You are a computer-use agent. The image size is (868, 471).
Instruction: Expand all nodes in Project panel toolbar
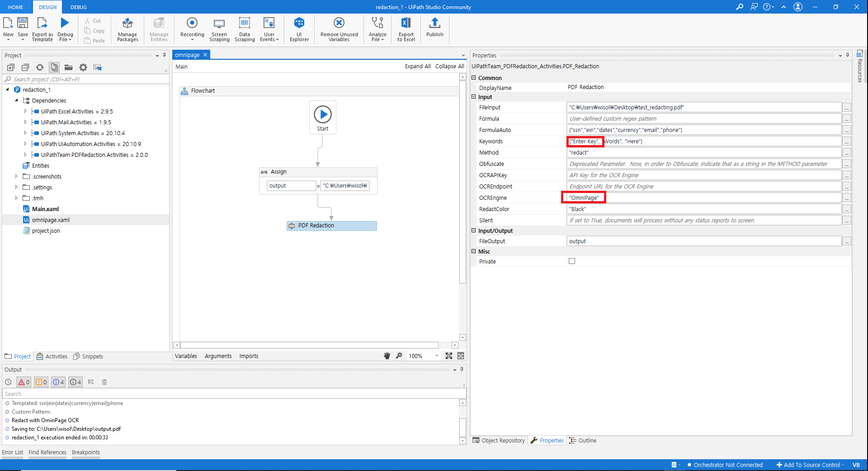tap(11, 67)
